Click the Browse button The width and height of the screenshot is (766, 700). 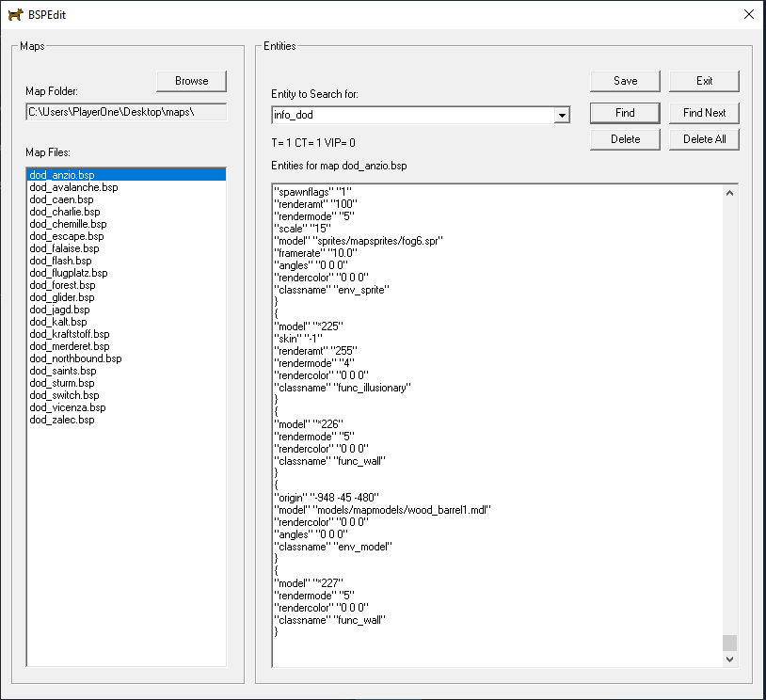pyautogui.click(x=192, y=81)
